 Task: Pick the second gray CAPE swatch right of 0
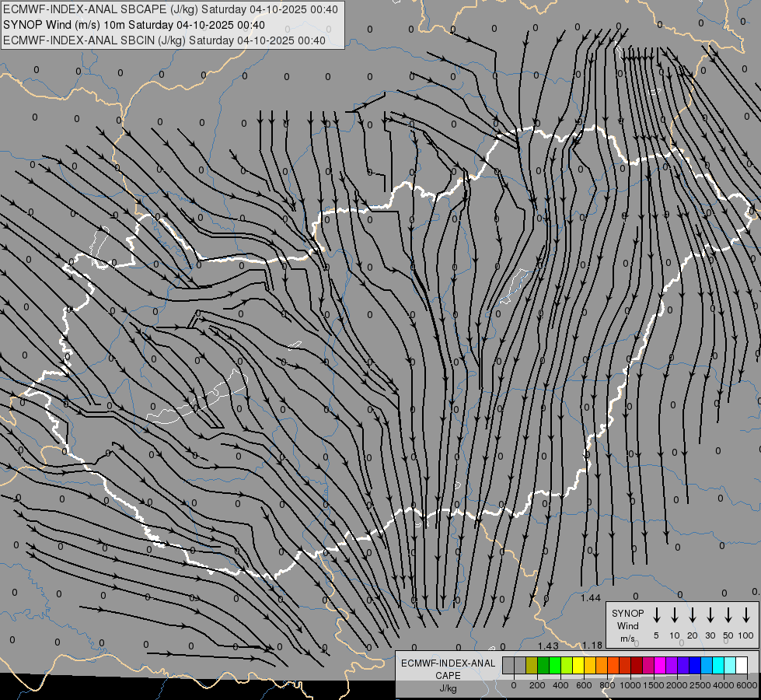[520, 665]
